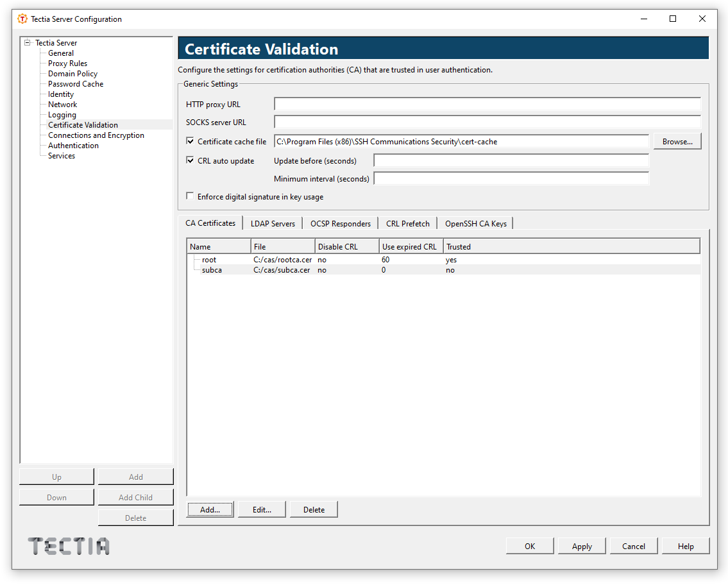The height and width of the screenshot is (585, 728).
Task: Click the Use expired CRL column header
Action: click(411, 246)
